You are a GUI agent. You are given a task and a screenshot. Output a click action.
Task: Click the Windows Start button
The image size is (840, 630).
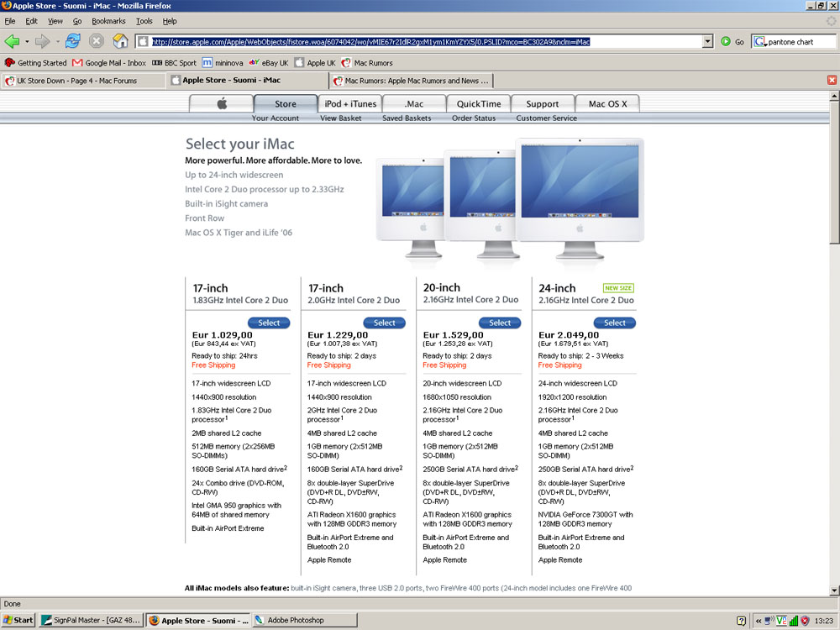pyautogui.click(x=18, y=621)
